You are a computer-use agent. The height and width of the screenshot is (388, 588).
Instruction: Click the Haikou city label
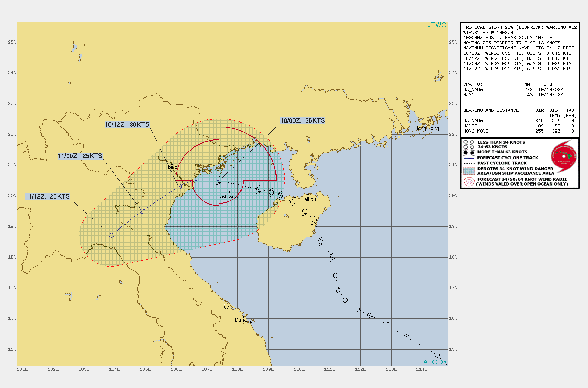(308, 199)
